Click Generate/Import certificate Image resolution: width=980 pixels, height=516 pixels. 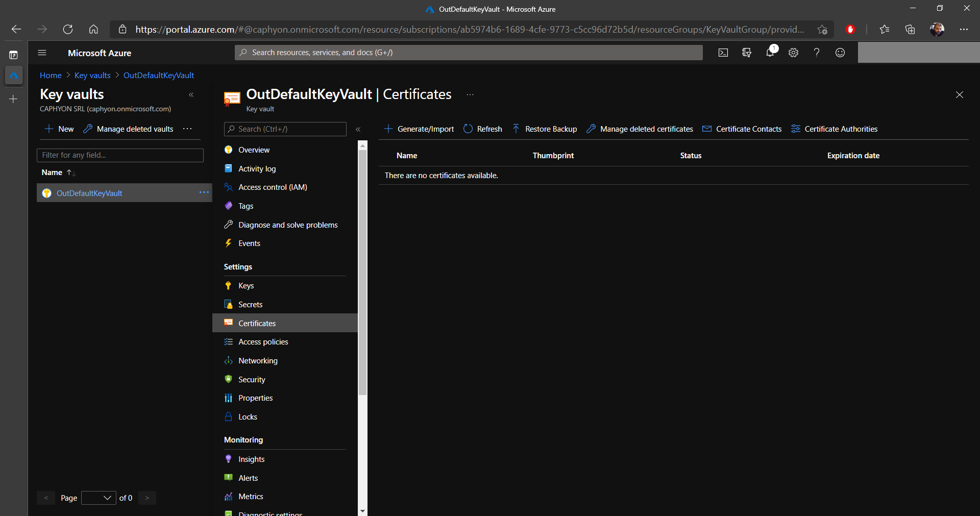coord(419,129)
